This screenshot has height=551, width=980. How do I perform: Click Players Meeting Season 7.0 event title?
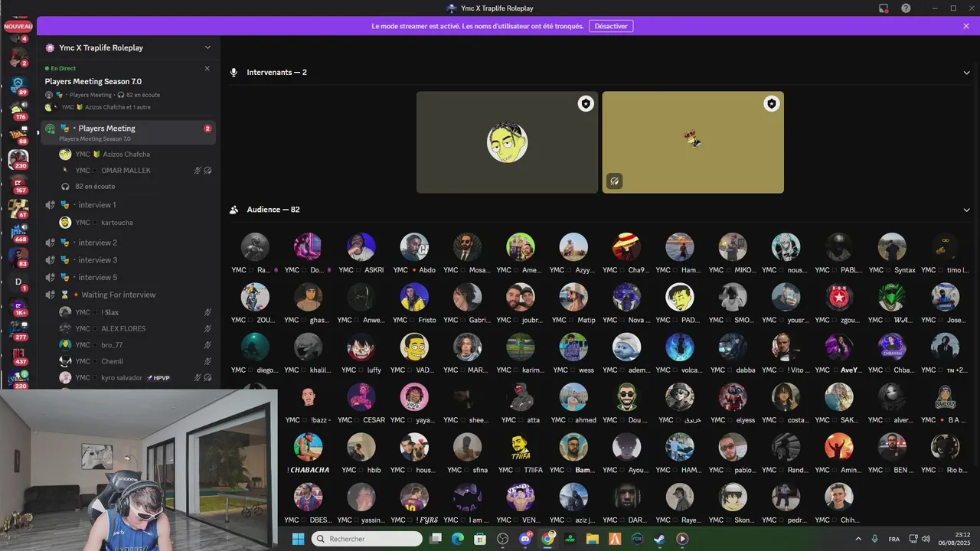pos(93,81)
